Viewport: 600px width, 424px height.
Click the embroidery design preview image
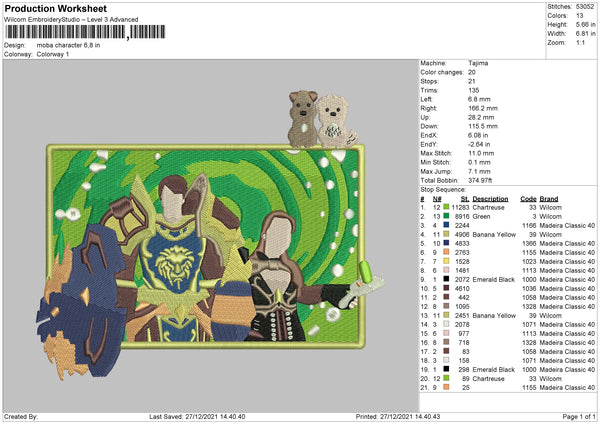[x=210, y=234]
